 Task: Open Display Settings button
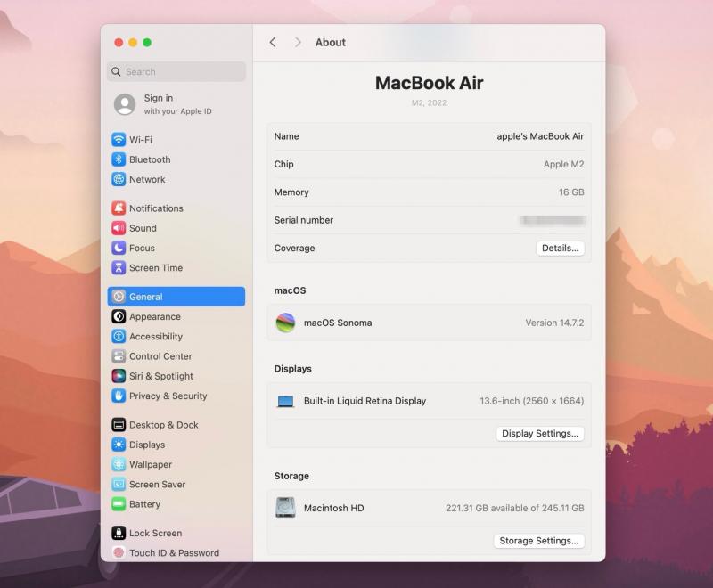pyautogui.click(x=540, y=434)
